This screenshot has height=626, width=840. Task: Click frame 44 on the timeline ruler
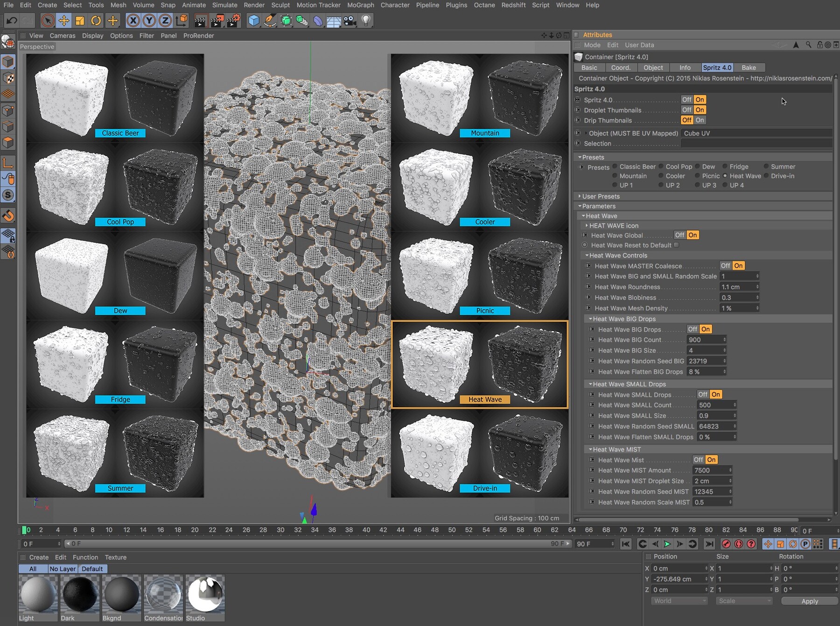click(400, 530)
